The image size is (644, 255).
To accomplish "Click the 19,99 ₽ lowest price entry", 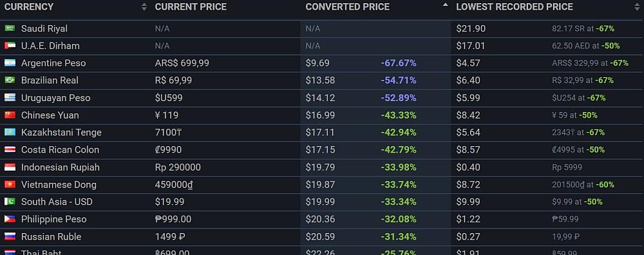I will [565, 236].
